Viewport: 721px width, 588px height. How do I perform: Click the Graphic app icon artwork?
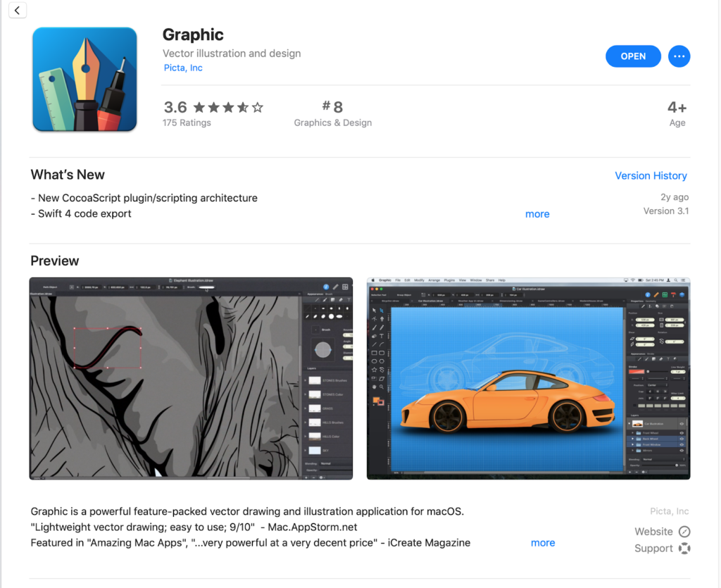pyautogui.click(x=84, y=79)
